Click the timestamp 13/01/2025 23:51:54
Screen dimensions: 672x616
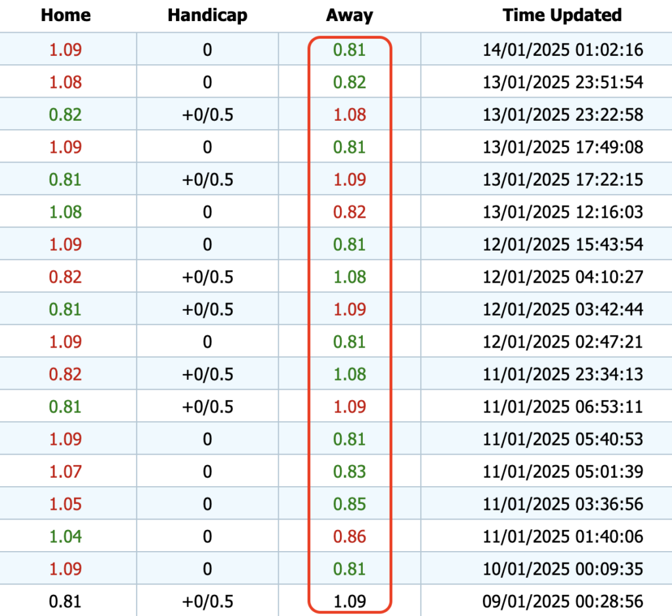[562, 82]
